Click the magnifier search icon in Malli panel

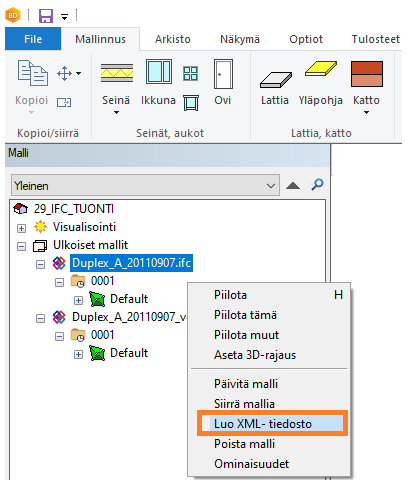point(317,184)
